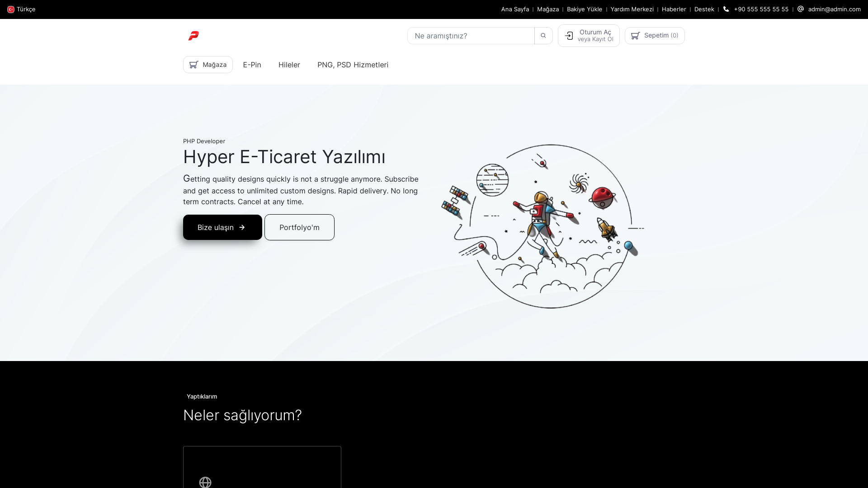Image resolution: width=868 pixels, height=488 pixels.
Task: Click the astronaut space illustration
Action: (542, 226)
